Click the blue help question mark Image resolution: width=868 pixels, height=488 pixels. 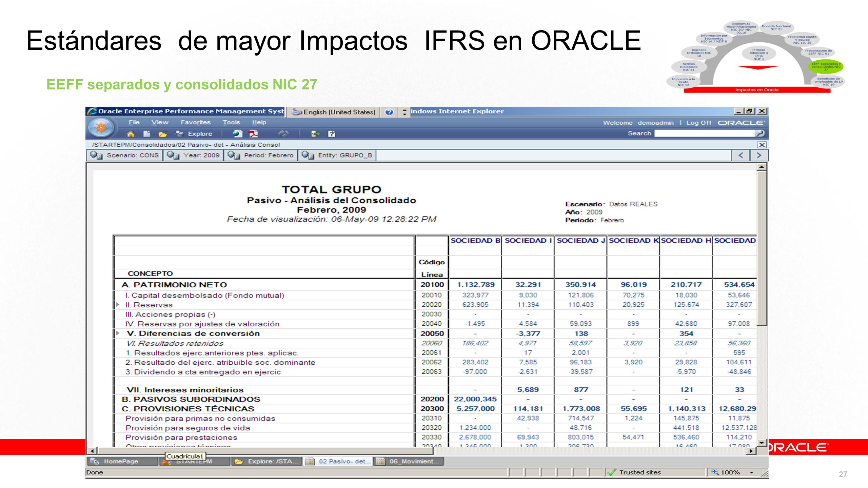389,112
